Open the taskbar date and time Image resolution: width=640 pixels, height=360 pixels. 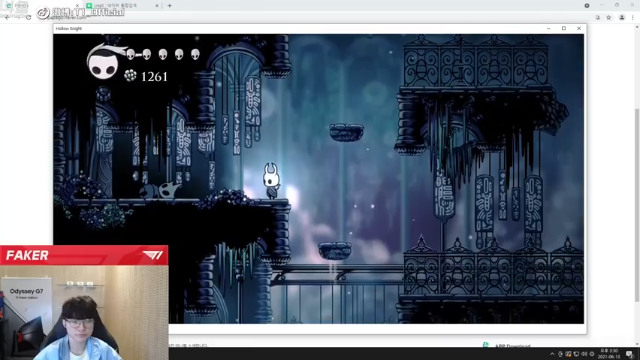[x=609, y=353]
